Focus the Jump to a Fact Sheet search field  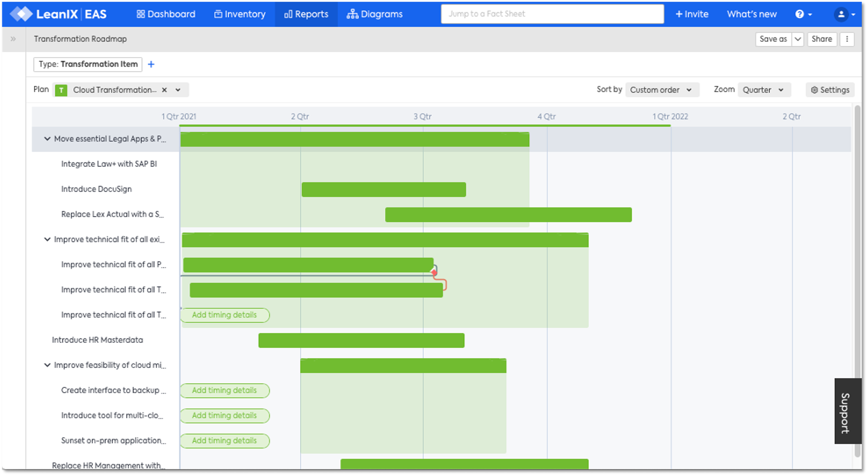coord(552,14)
